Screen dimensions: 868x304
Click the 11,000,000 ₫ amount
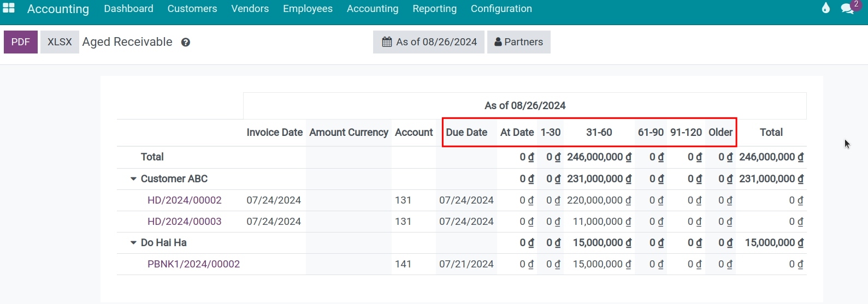pyautogui.click(x=602, y=222)
